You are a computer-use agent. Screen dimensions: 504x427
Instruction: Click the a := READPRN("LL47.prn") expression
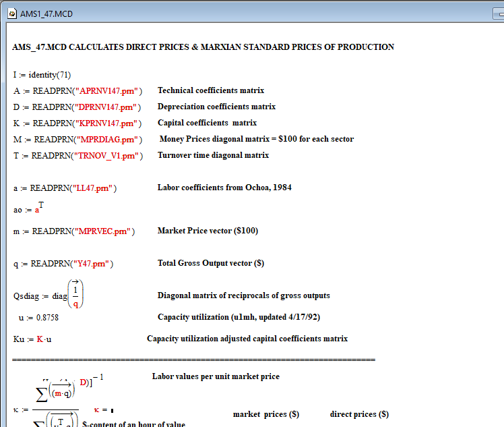[x=65, y=188]
